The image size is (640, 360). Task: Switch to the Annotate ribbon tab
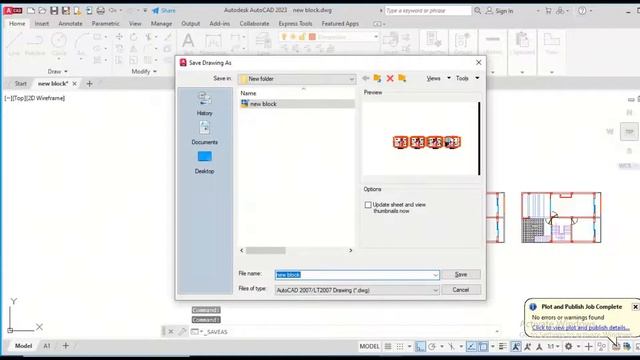pos(70,24)
